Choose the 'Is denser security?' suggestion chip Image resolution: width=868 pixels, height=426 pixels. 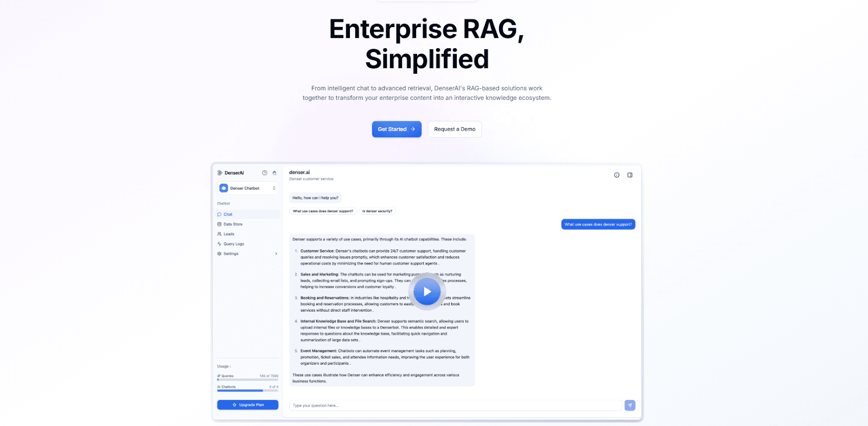377,211
